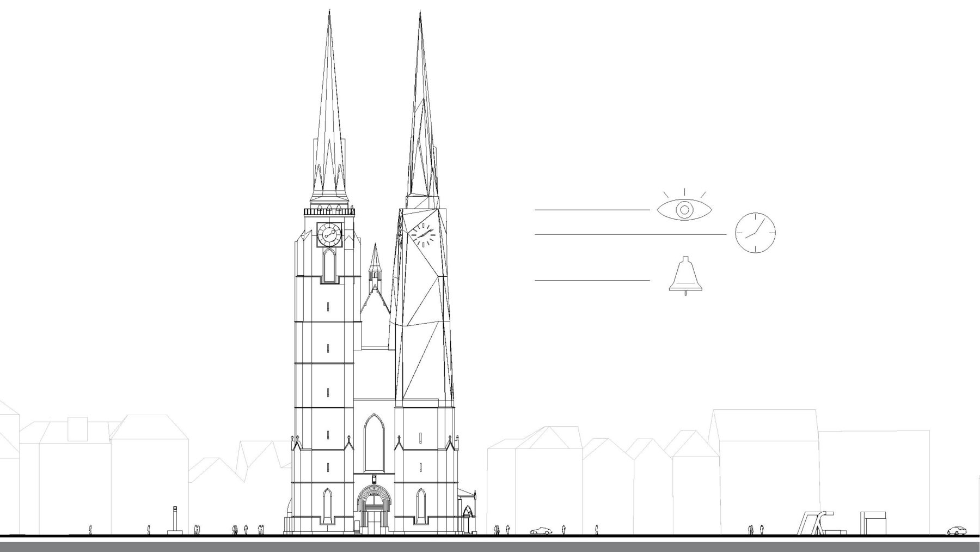Click the slanted sculpture on the right plaza
The width and height of the screenshot is (980, 552).
[816, 523]
